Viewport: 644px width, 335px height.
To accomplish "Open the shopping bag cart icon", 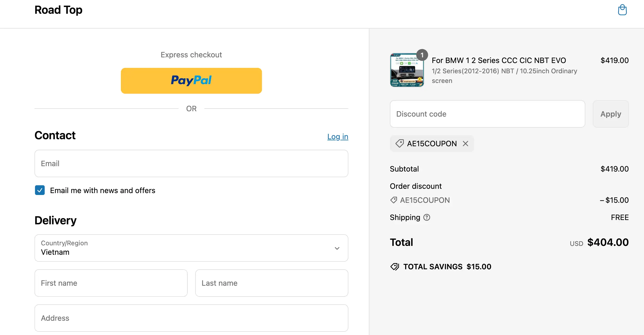I will pyautogui.click(x=622, y=10).
